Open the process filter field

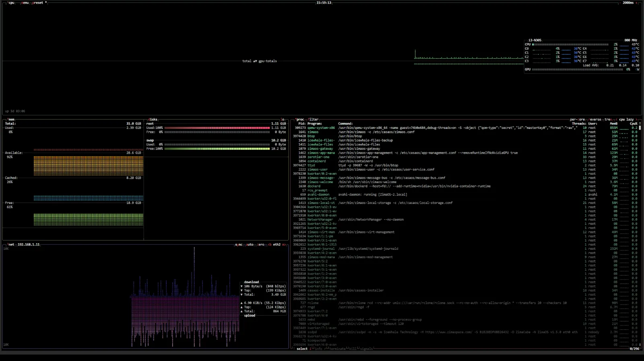click(x=313, y=120)
